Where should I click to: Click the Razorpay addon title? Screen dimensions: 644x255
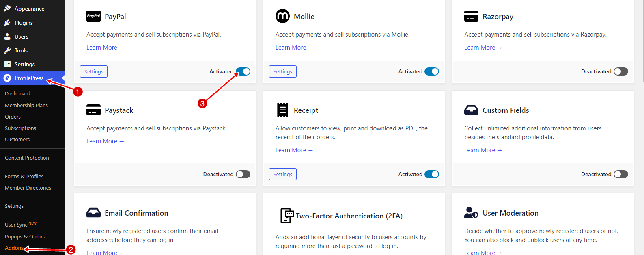coord(498,17)
